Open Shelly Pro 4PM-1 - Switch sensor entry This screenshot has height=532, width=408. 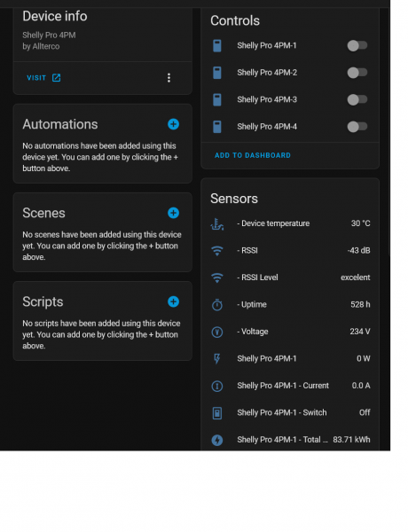(x=290, y=413)
